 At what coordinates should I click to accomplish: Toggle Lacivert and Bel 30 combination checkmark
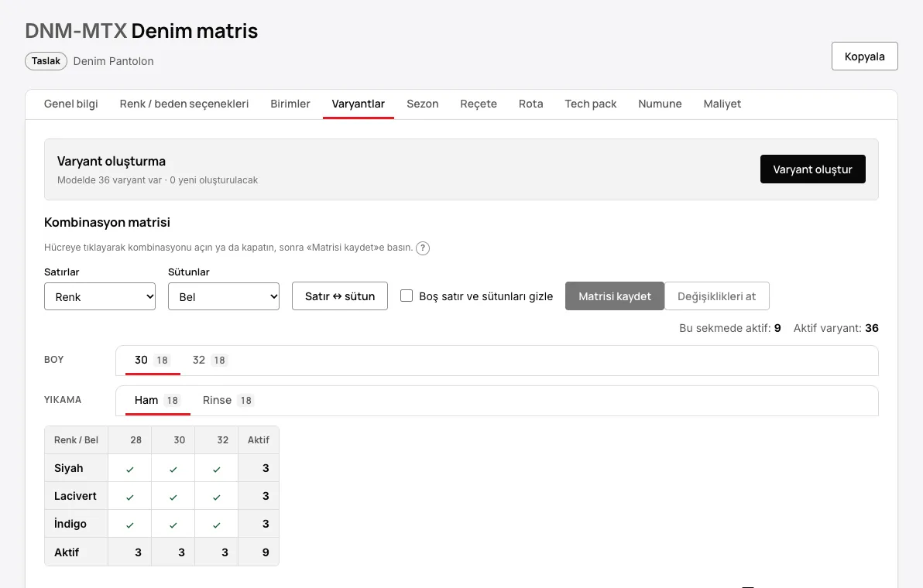(x=173, y=496)
